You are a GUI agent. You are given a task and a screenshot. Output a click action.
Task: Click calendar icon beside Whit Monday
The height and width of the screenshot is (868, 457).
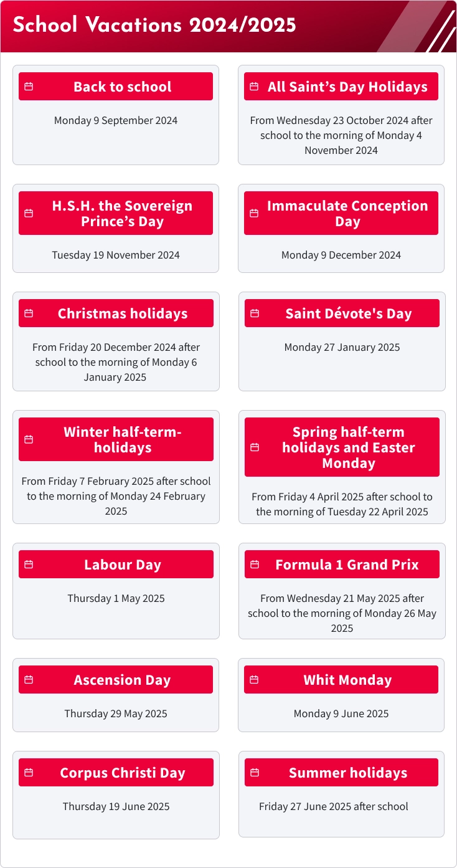tap(254, 680)
